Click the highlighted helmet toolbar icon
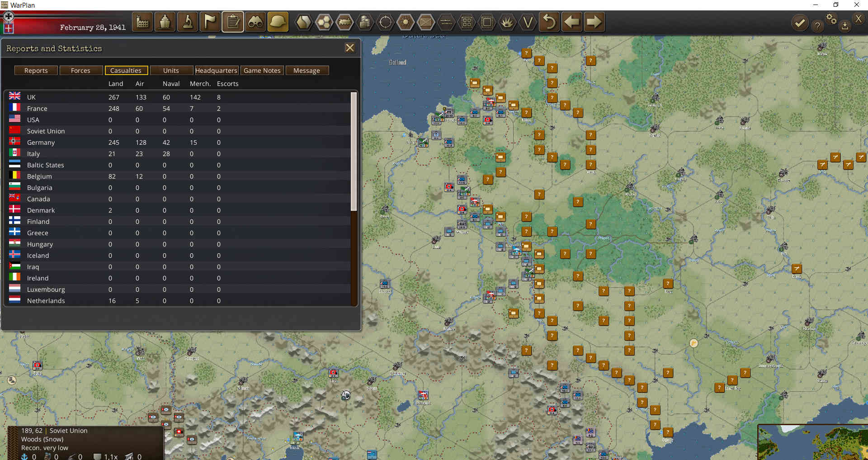The width and height of the screenshot is (868, 460). tap(278, 22)
